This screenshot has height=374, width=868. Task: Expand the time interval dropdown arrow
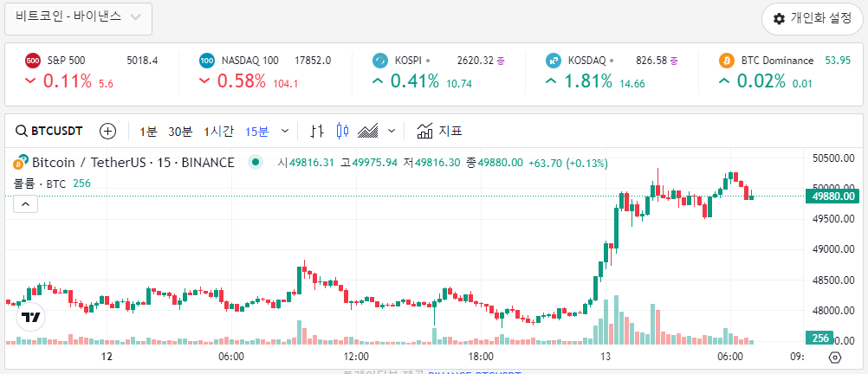coord(285,131)
